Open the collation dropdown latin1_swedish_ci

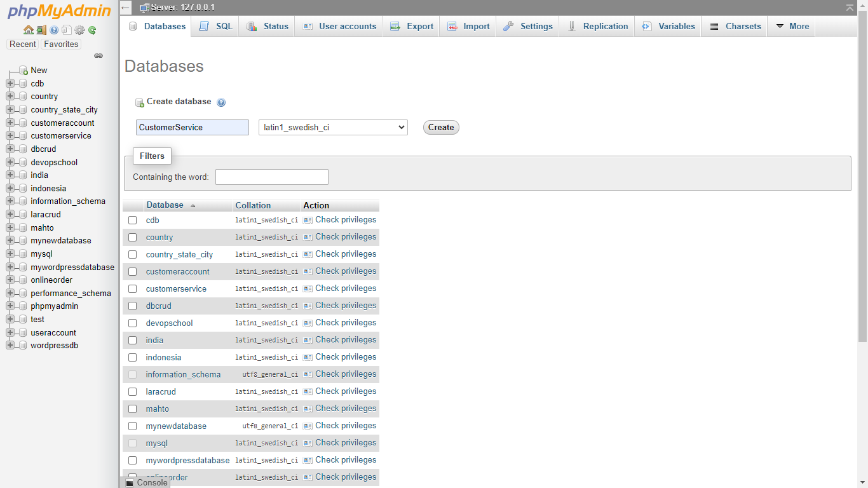(333, 128)
